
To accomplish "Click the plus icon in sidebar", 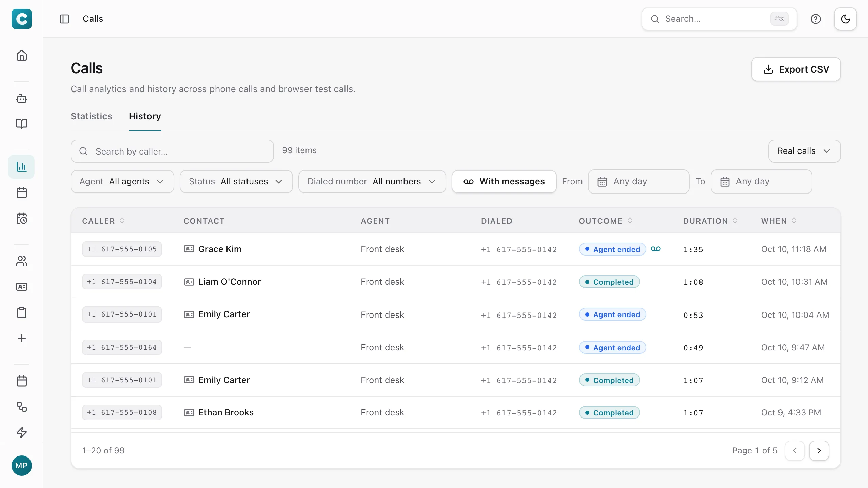I will coord(22,338).
